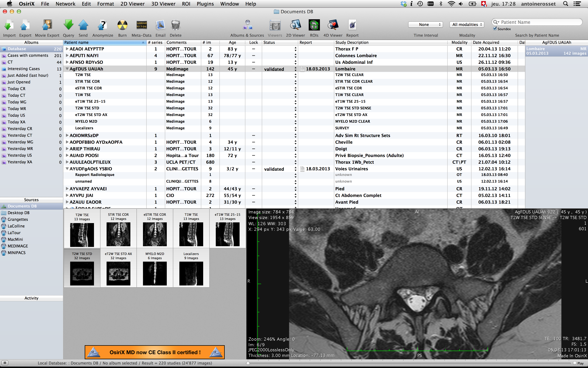Image resolution: width=588 pixels, height=368 pixels.
Task: Open the Spotlight search icon
Action: 566,4
